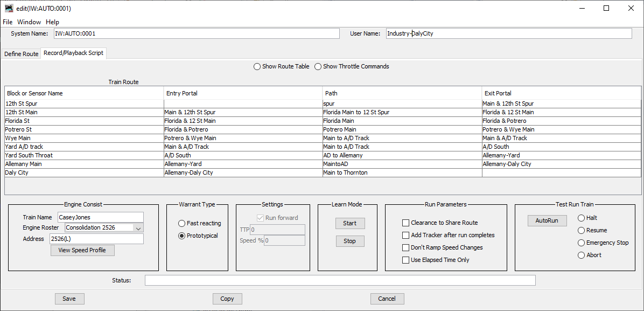Enable Clearance to Share Route
This screenshot has height=311, width=644.
point(406,223)
